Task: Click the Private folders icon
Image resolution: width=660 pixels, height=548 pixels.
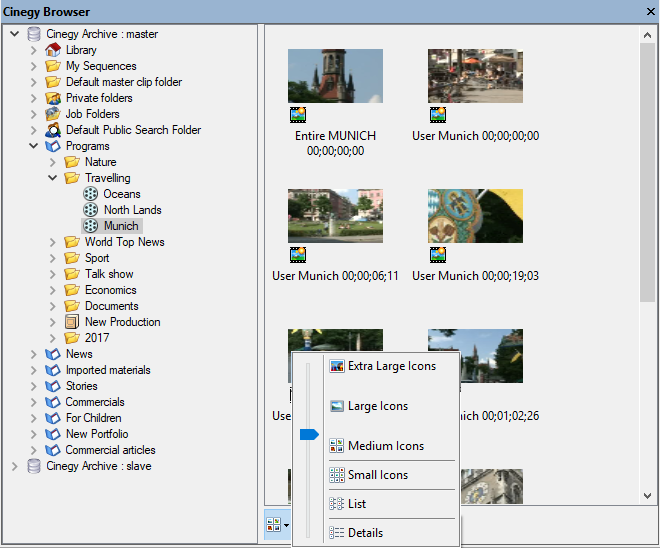Action: tap(53, 98)
